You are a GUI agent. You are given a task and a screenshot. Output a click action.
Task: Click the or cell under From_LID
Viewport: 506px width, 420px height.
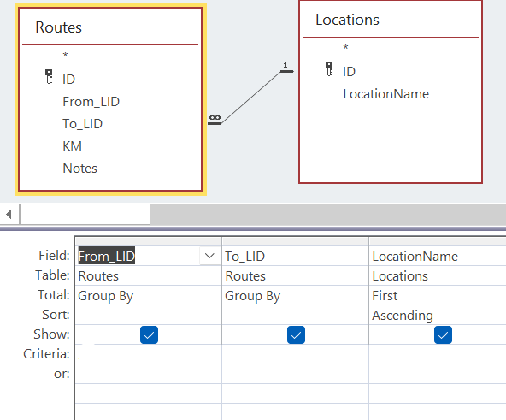point(148,374)
